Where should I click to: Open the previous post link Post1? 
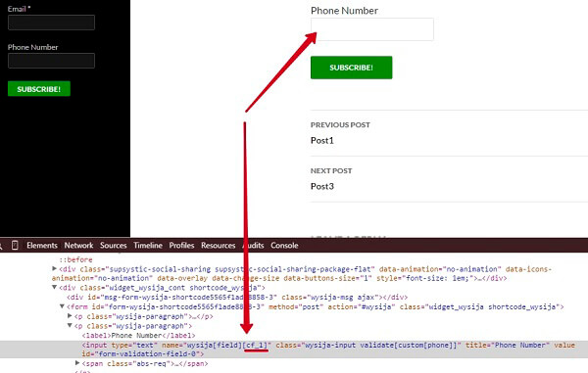[322, 140]
